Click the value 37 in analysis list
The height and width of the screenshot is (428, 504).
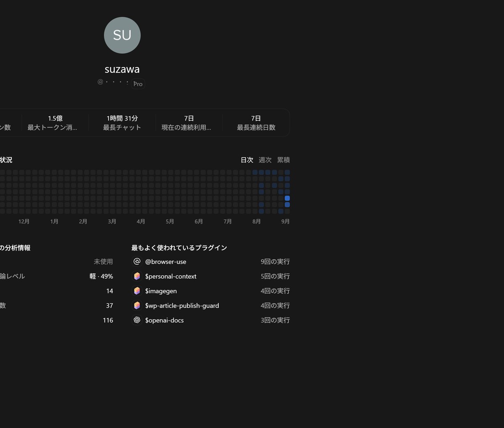pyautogui.click(x=110, y=305)
